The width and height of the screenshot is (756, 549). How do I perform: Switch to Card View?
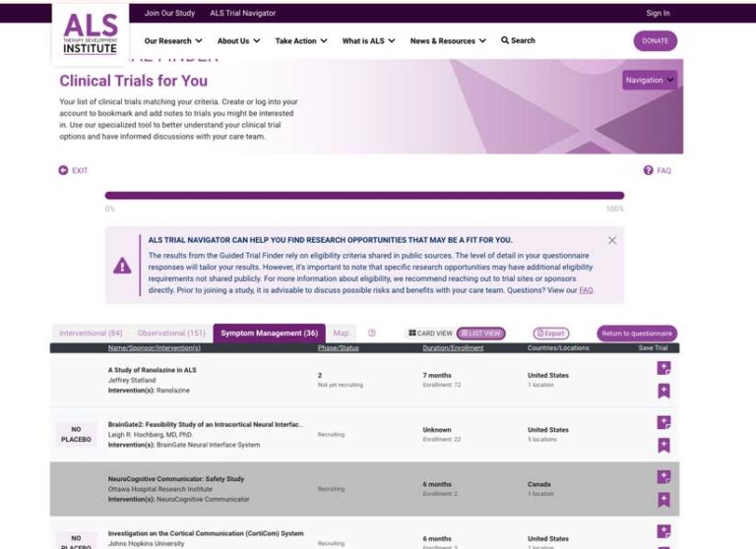pyautogui.click(x=430, y=334)
